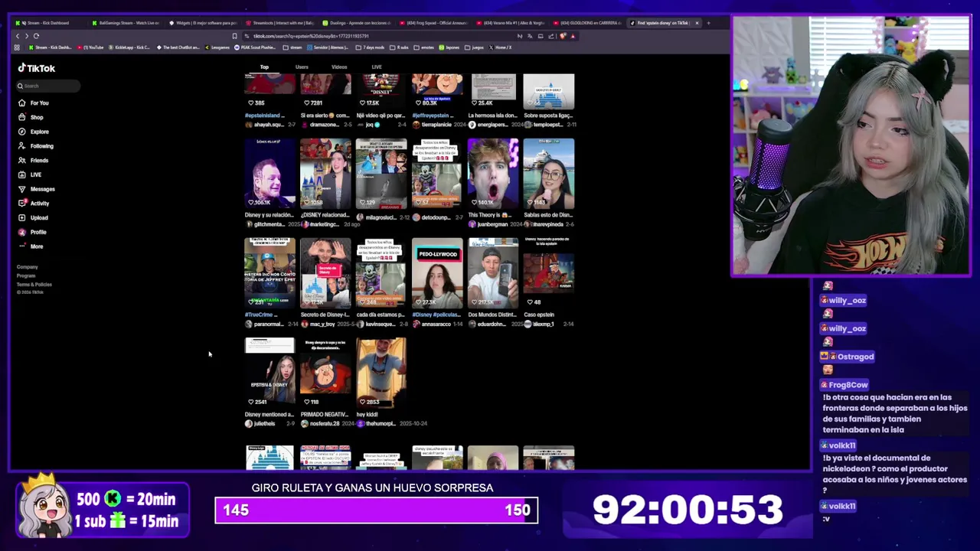Switch to BaliGamingx Stream browser tab
980x551 pixels.
126,23
